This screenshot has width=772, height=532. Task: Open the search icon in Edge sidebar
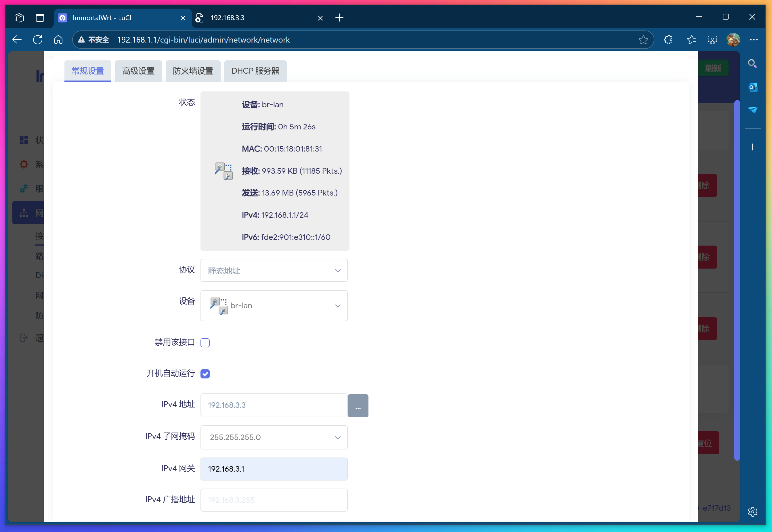pyautogui.click(x=753, y=63)
